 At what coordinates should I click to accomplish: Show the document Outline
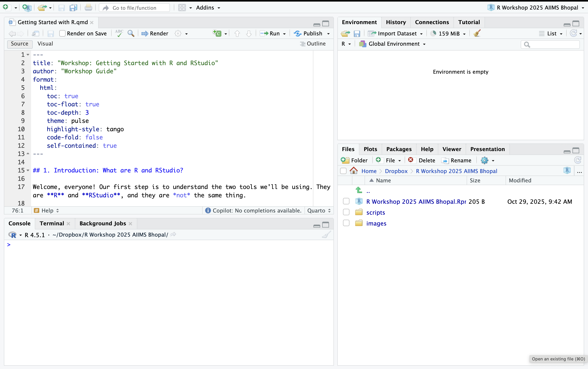coord(313,44)
